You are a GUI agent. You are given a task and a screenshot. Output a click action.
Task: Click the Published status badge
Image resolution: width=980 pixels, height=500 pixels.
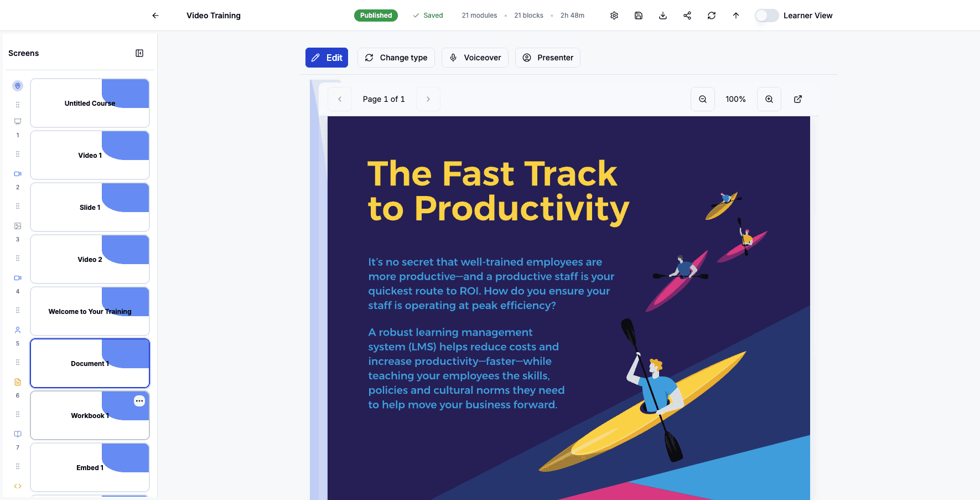[x=376, y=16]
